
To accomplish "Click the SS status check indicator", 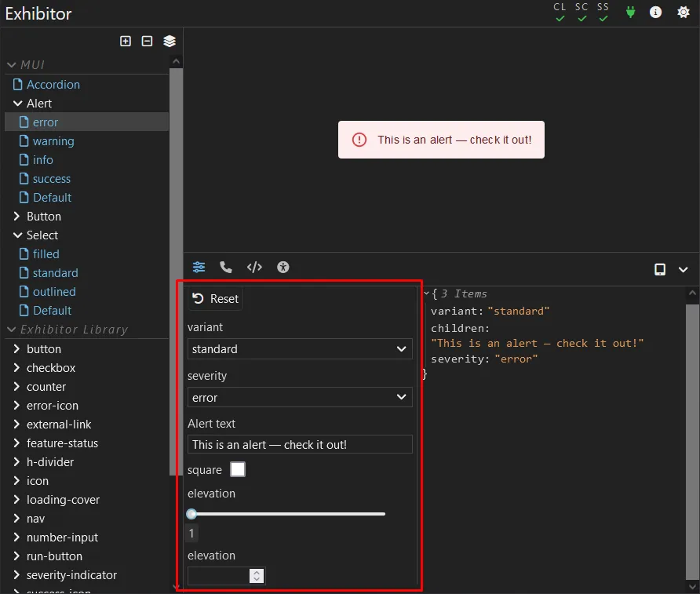I will pyautogui.click(x=603, y=13).
